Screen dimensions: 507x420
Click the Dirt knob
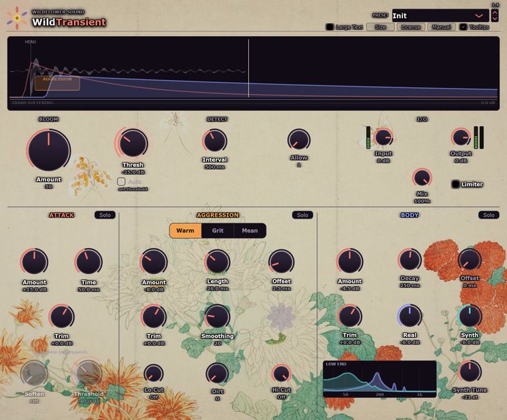coord(217,374)
